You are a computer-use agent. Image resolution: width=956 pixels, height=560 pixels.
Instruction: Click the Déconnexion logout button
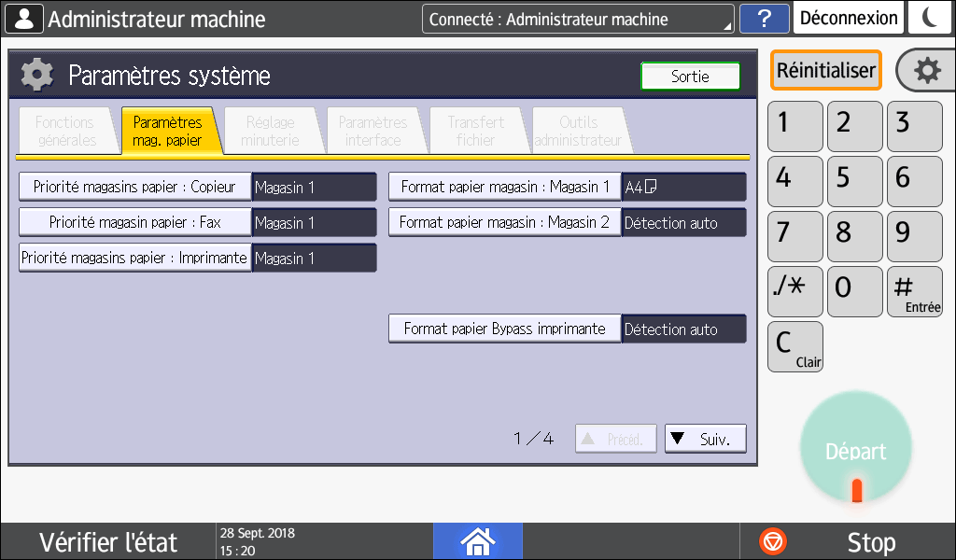[850, 18]
